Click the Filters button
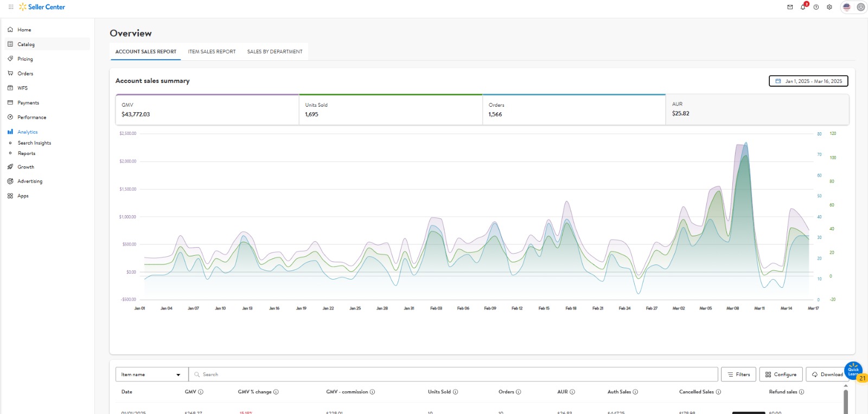This screenshot has width=868, height=414. coord(738,374)
